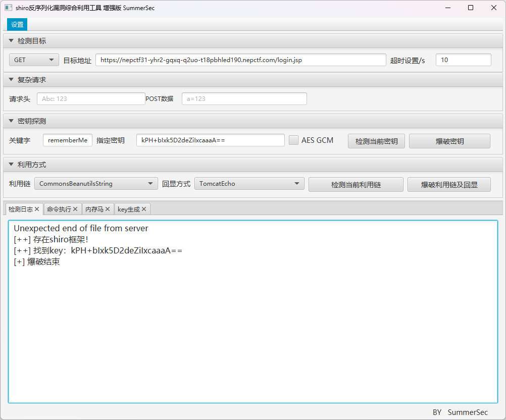The width and height of the screenshot is (506, 420).
Task: Enable the AES GCM checkbox
Action: click(293, 140)
